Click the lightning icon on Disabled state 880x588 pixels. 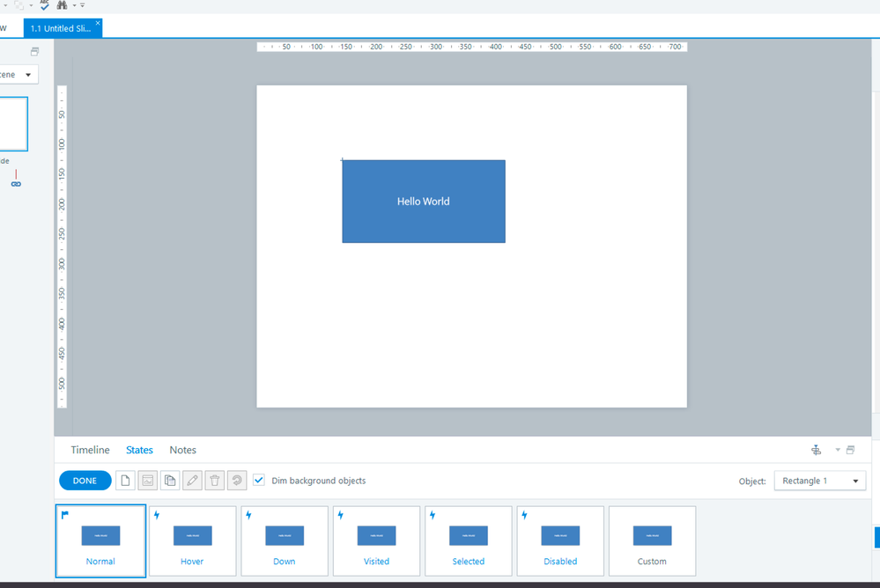[x=524, y=514]
